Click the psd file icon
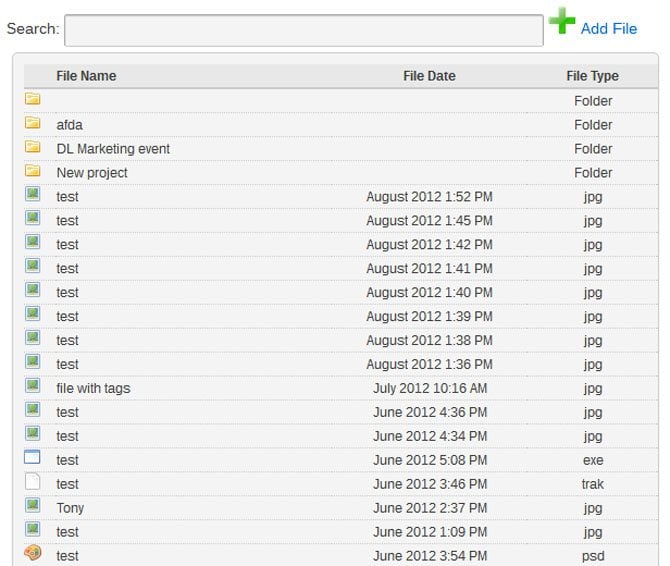Viewport: 670px width, 566px height. (33, 554)
